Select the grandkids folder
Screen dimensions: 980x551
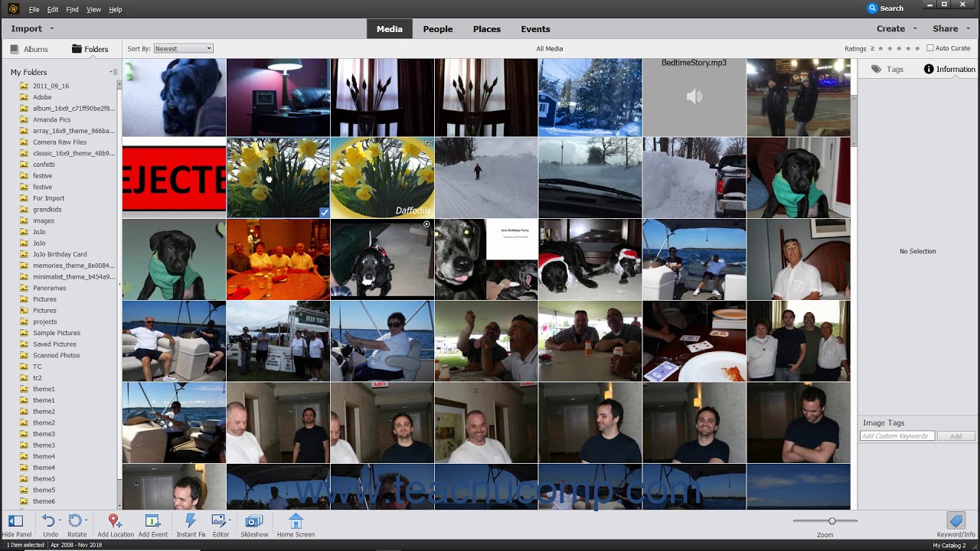click(x=47, y=209)
